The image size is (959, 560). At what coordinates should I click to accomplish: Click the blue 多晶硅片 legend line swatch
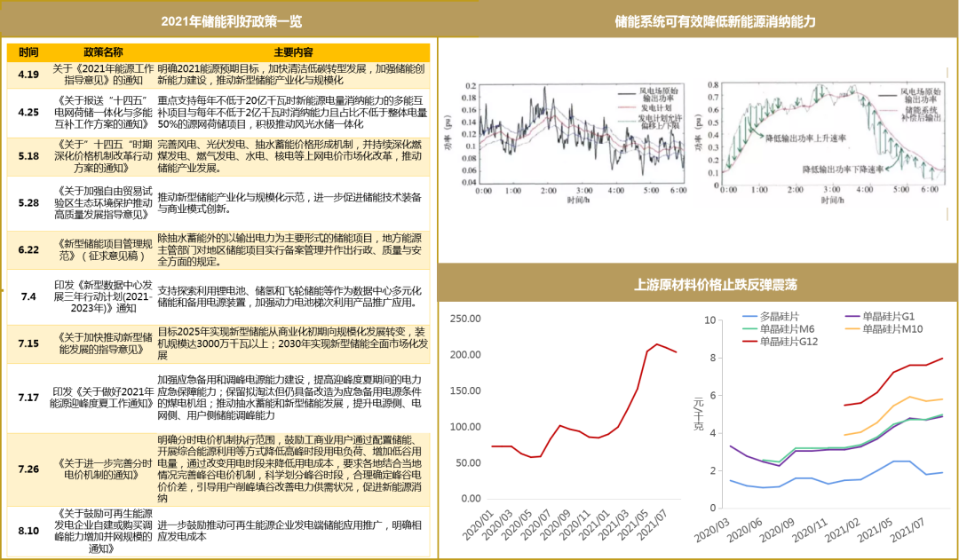749,317
